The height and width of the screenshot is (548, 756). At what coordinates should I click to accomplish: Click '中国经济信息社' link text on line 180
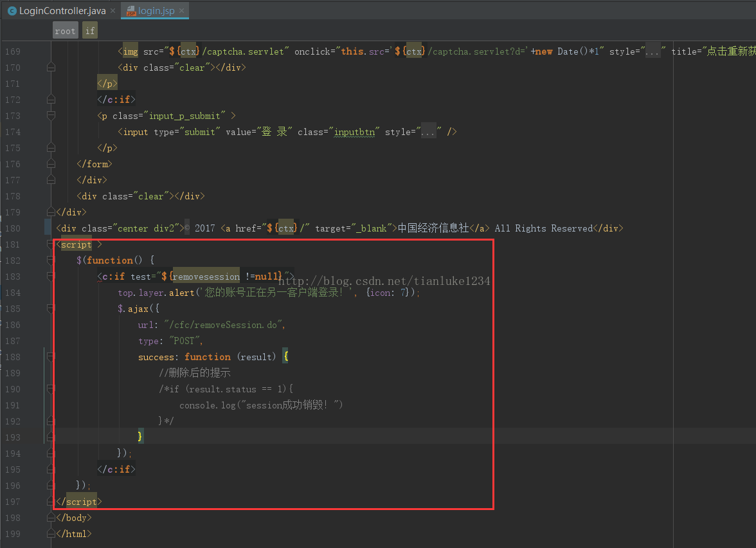pos(433,228)
